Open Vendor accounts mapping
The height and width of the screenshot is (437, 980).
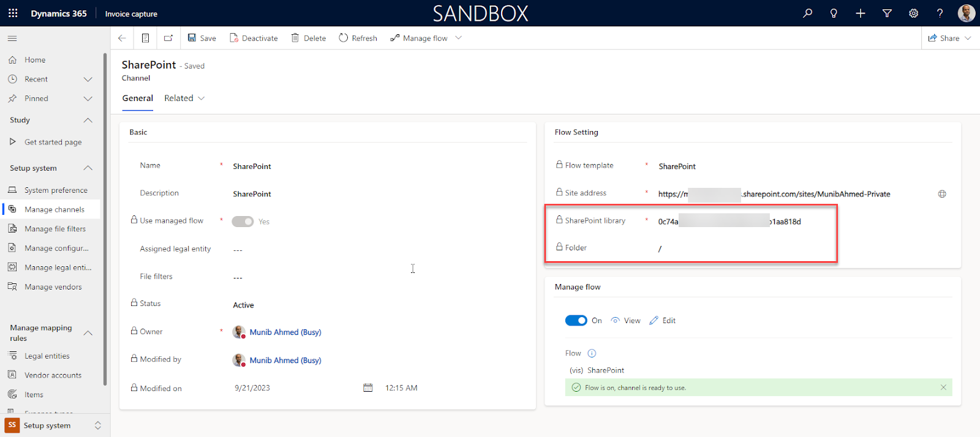pyautogui.click(x=53, y=375)
